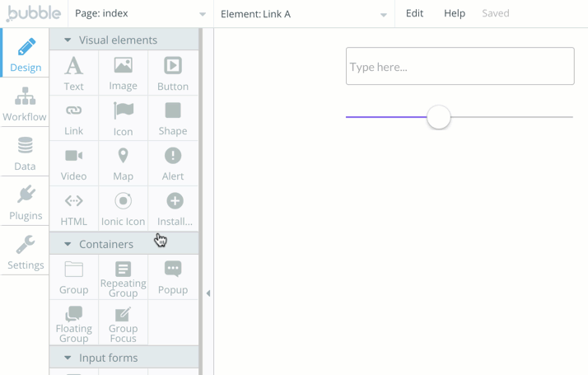Select the Text element
This screenshot has width=588, height=375.
click(73, 73)
